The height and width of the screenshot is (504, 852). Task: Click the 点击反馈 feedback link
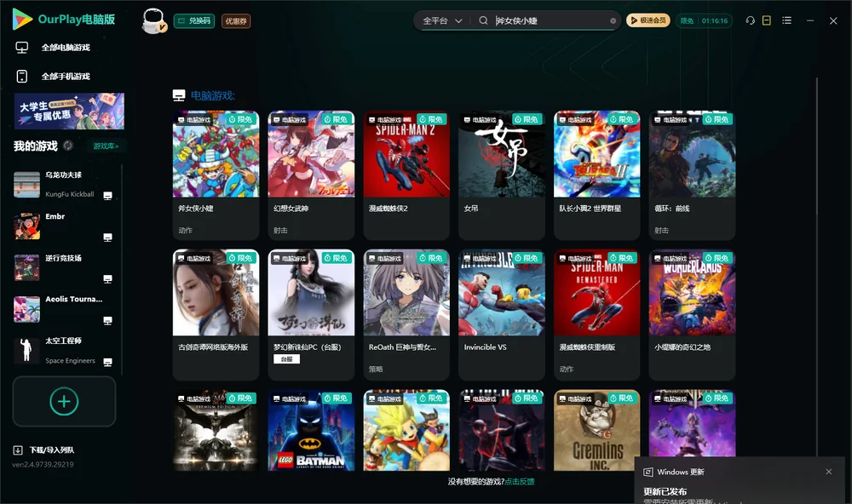(x=520, y=482)
